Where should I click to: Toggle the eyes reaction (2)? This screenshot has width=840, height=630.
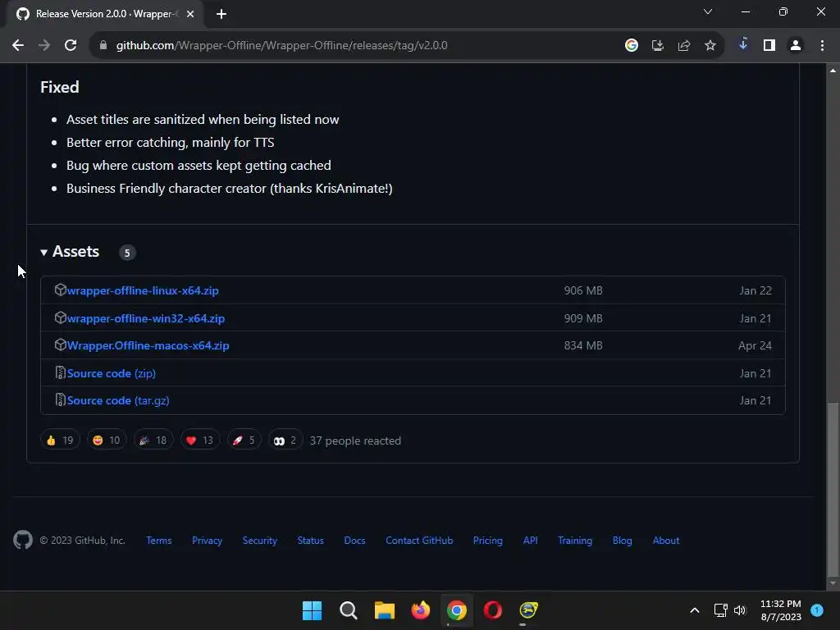coord(285,441)
